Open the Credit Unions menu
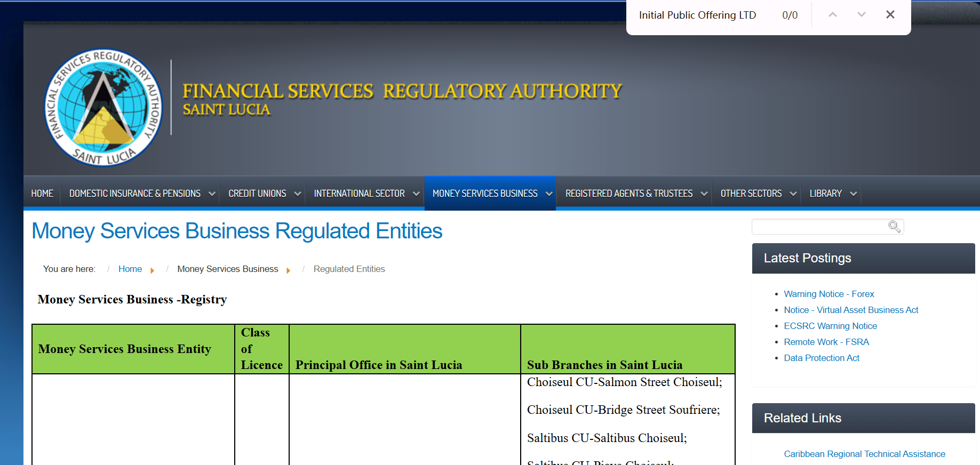The width and height of the screenshot is (980, 465). pyautogui.click(x=257, y=194)
